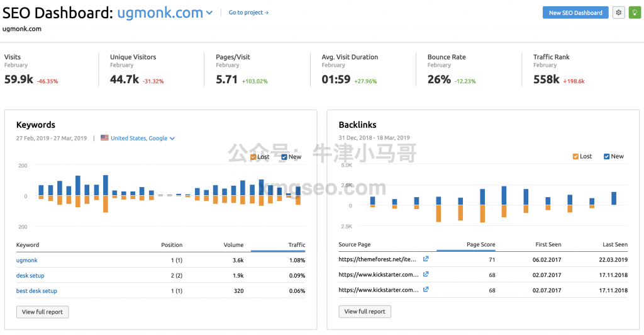Sort keywords by Traffic column
Screen dimensions: 644x335
(297, 245)
